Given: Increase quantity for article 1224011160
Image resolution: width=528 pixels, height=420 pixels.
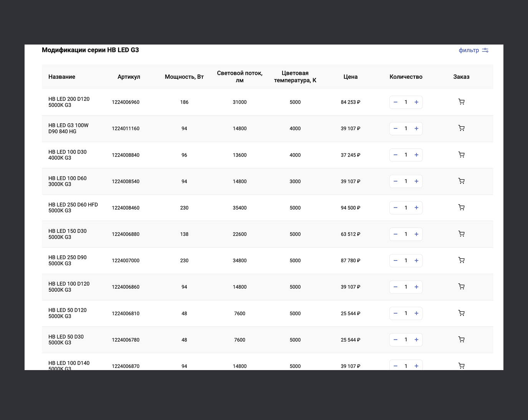Looking at the screenshot, I should (x=416, y=129).
